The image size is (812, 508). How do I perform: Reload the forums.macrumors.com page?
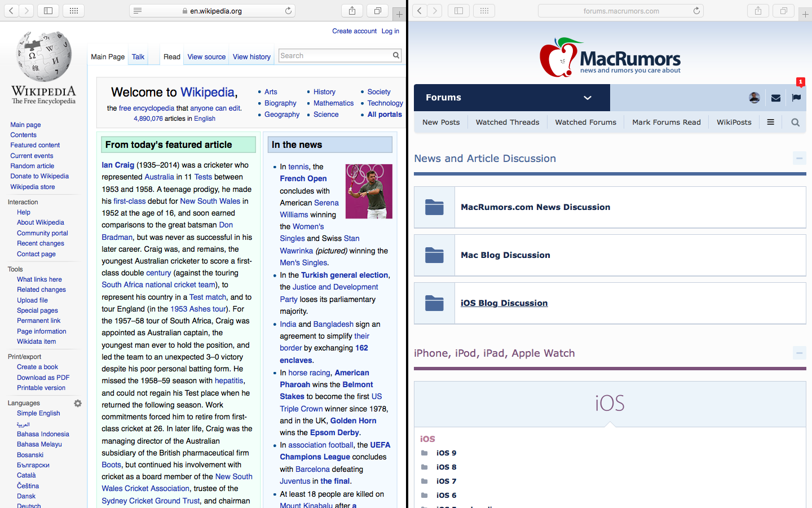tap(696, 11)
